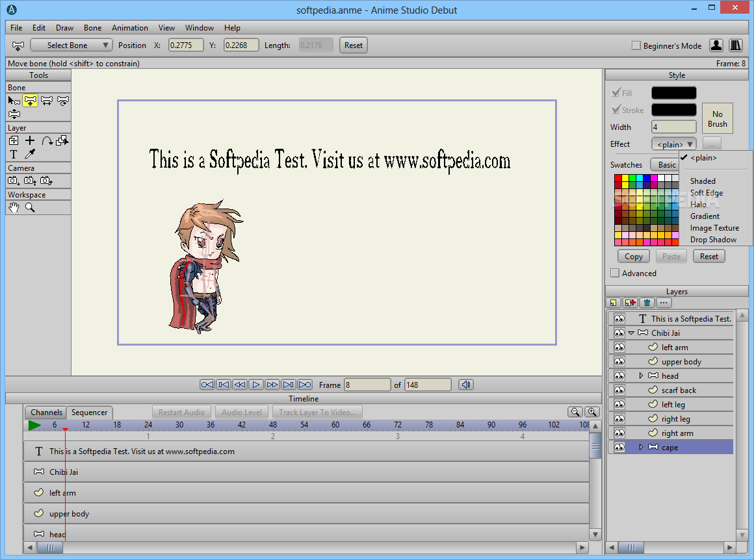This screenshot has height=560, width=754.
Task: Pick the red swatch in palette
Action: click(x=618, y=178)
